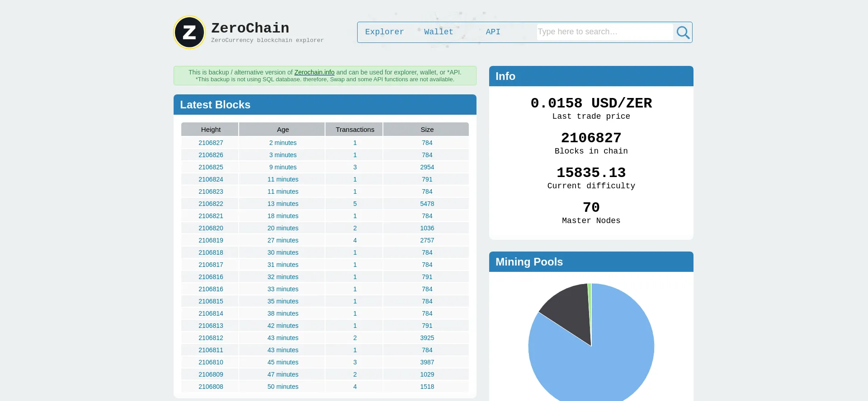Open the Wallet menu item
The height and width of the screenshot is (401, 868).
coord(439,32)
